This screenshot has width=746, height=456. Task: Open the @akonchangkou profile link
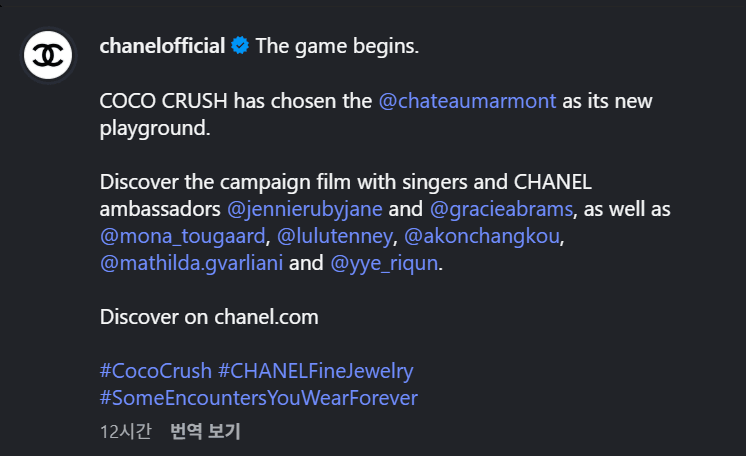point(481,237)
